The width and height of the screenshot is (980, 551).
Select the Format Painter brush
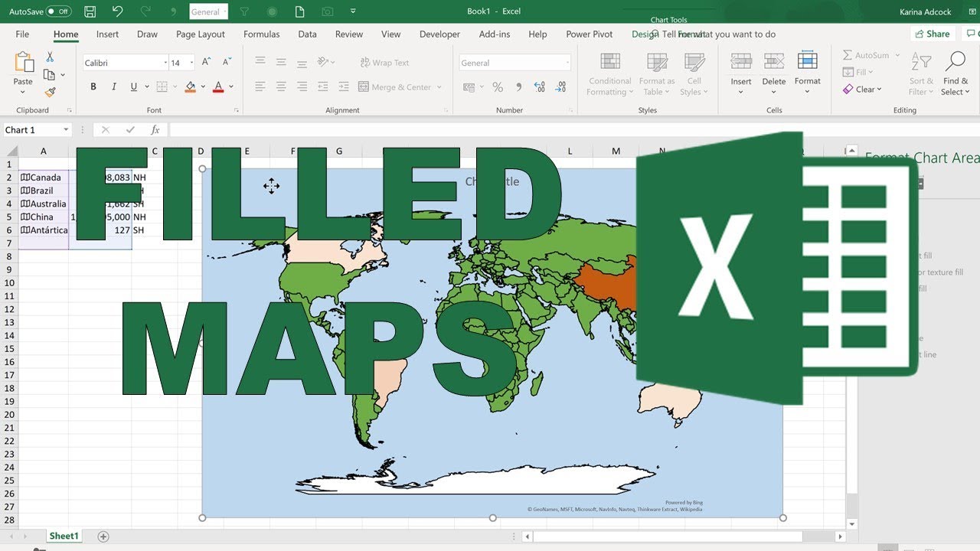[x=50, y=92]
